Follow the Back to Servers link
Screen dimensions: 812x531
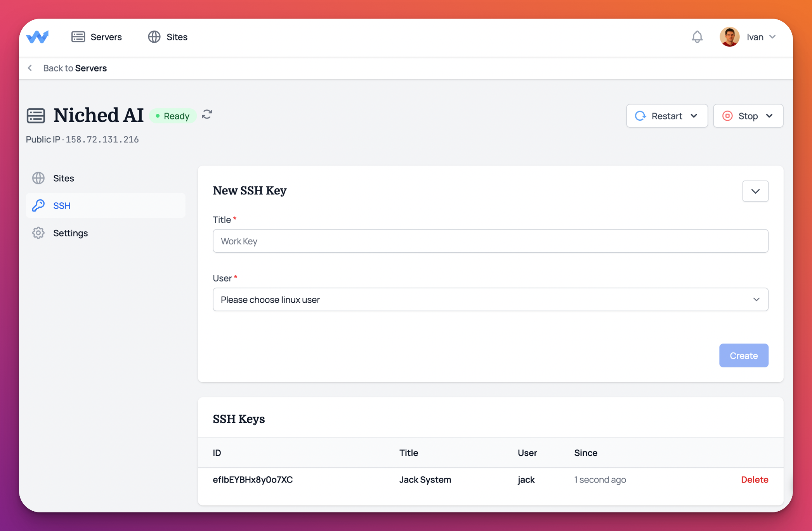75,68
